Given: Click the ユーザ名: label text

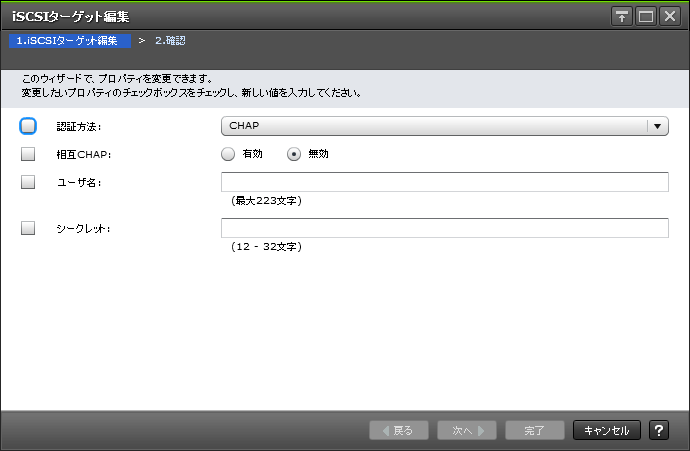Looking at the screenshot, I should click(x=79, y=183).
